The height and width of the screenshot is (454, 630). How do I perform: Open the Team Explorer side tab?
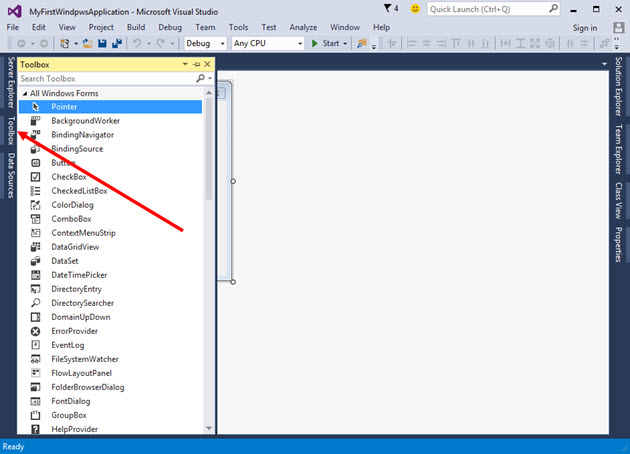coord(618,149)
